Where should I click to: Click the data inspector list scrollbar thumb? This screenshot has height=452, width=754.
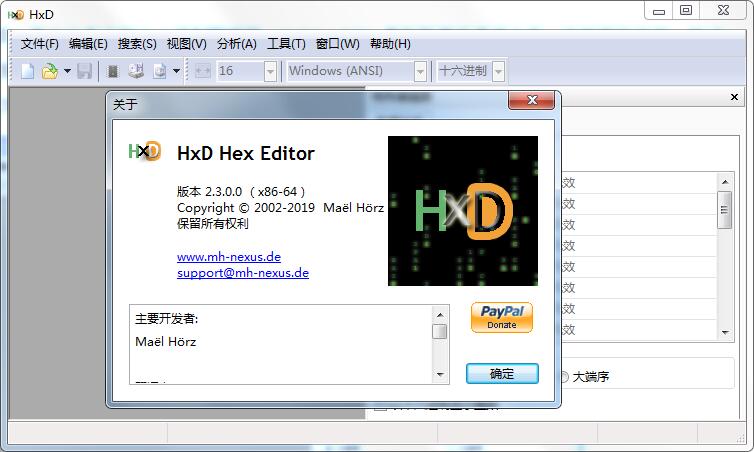coord(725,210)
